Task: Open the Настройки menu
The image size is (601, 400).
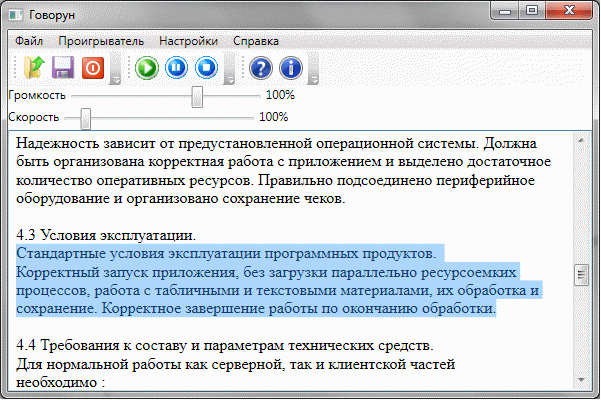Action: click(188, 41)
